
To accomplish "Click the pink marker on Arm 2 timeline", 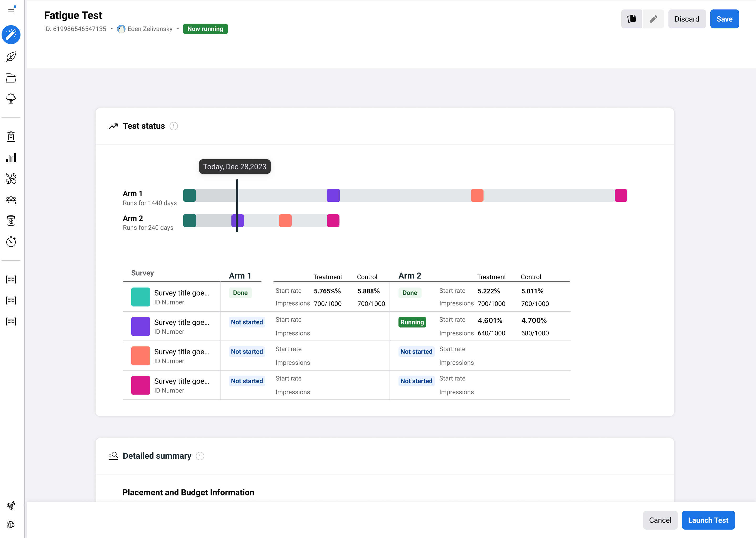I will point(333,221).
